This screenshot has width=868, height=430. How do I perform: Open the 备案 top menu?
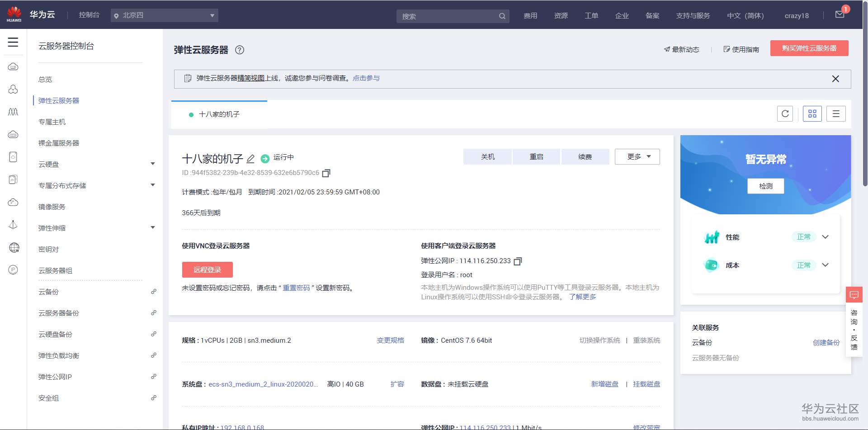pyautogui.click(x=652, y=16)
